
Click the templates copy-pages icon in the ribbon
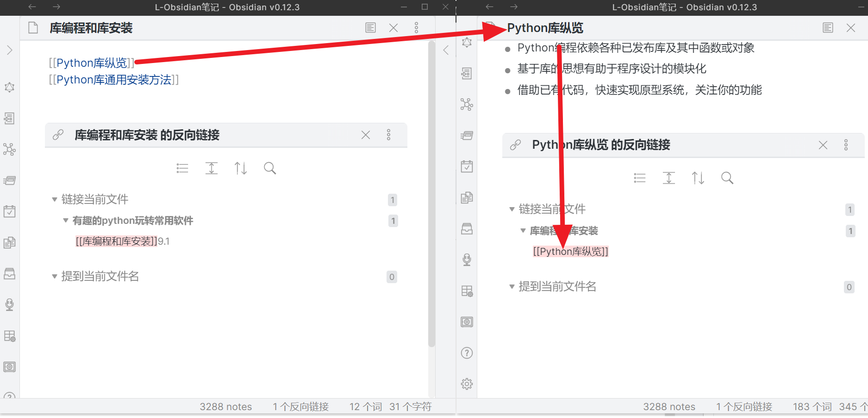tap(9, 242)
